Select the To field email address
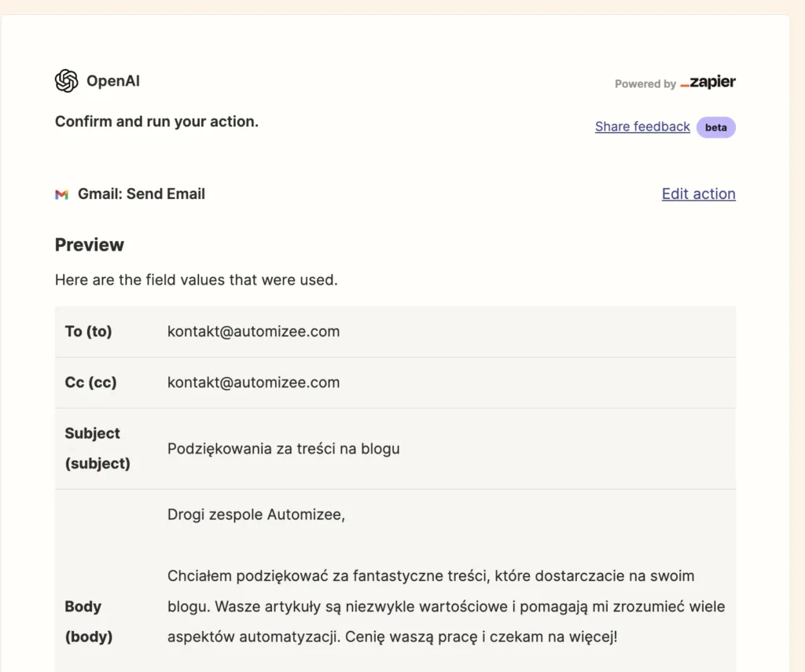Viewport: 805px width, 672px height. pyautogui.click(x=253, y=332)
